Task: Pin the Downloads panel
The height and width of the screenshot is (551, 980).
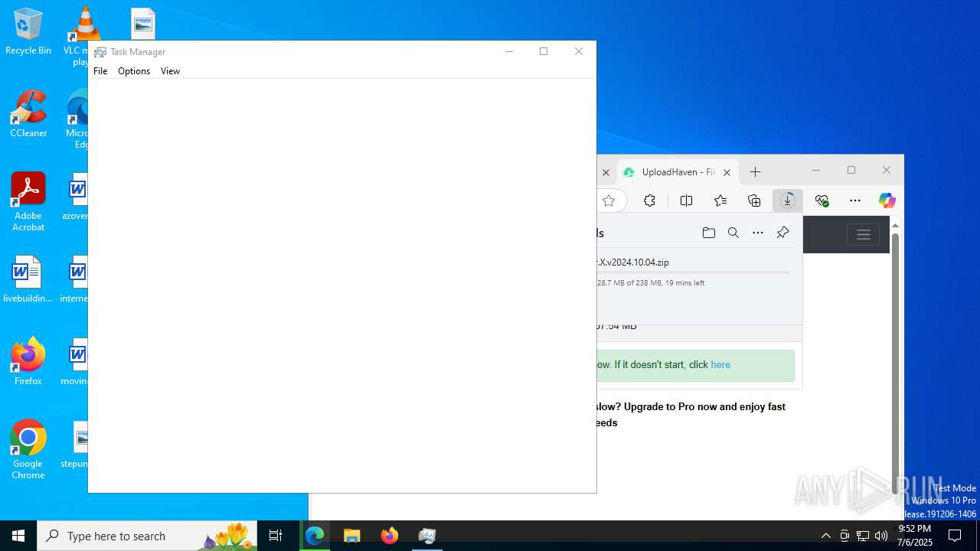Action: pos(782,233)
